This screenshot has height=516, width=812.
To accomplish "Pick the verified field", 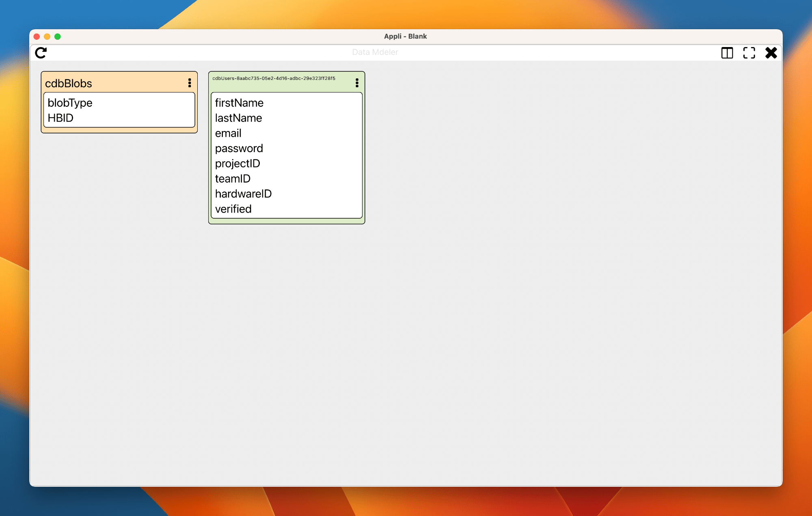I will tap(233, 209).
